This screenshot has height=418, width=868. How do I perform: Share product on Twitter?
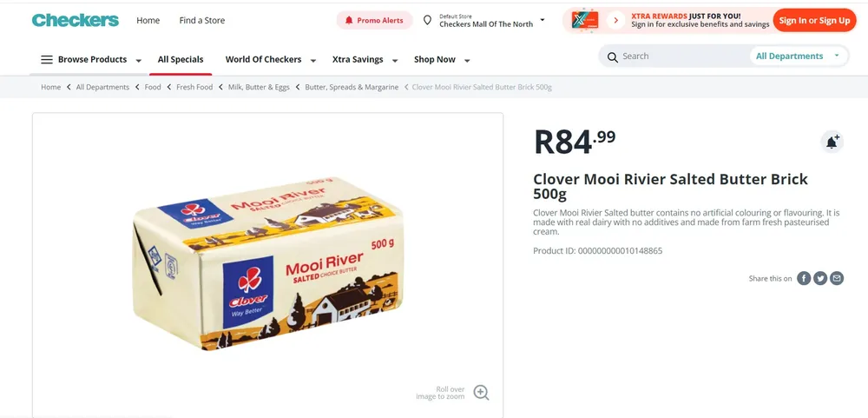tap(820, 278)
